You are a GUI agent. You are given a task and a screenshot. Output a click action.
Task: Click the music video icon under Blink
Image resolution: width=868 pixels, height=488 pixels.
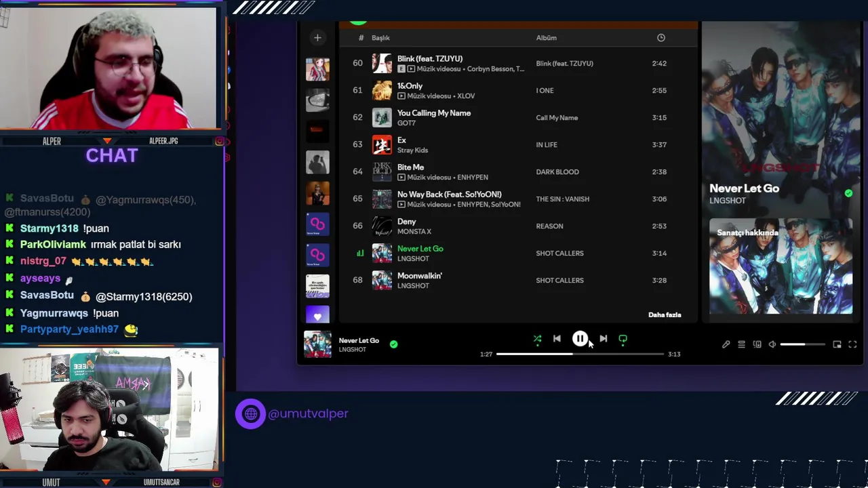tap(411, 69)
